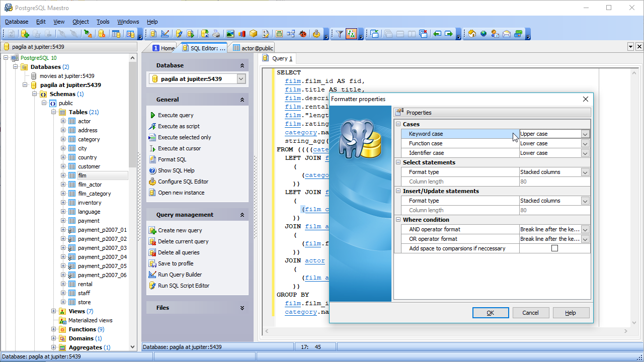Click the Create new query icon
Image resolution: width=644 pixels, height=362 pixels.
(152, 230)
